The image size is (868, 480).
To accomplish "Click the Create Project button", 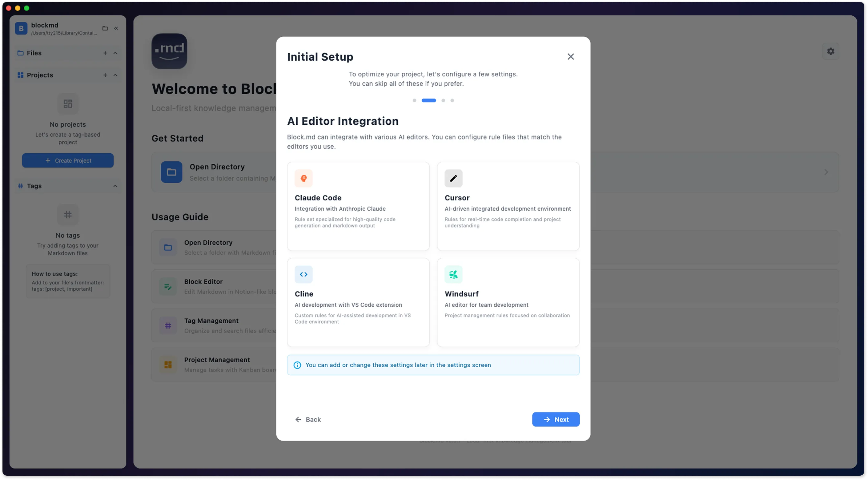I will coord(68,160).
